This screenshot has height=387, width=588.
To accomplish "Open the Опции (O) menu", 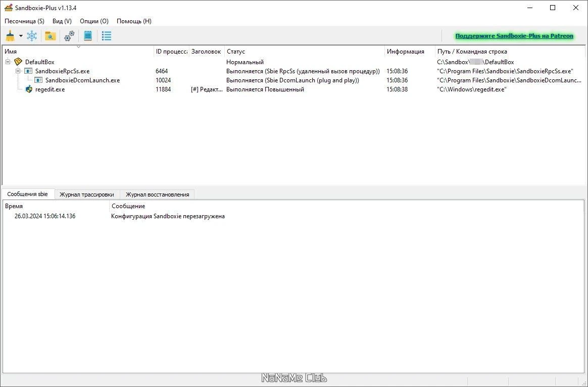I will pyautogui.click(x=94, y=21).
